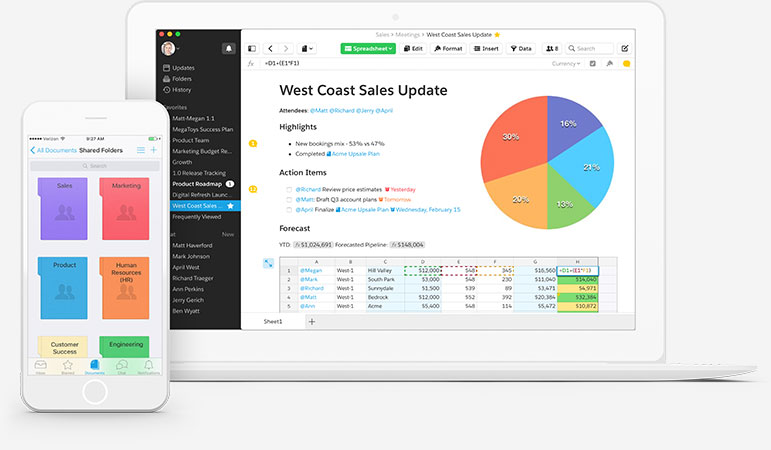Click the laptop toolbar Search field
Viewport: 771px width, 450px height.
pyautogui.click(x=590, y=48)
